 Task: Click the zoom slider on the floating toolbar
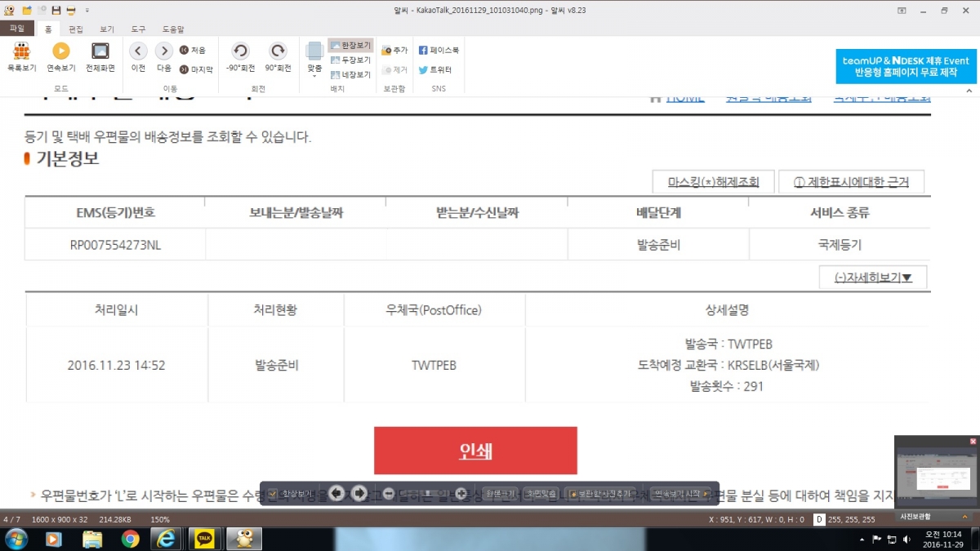(x=425, y=493)
